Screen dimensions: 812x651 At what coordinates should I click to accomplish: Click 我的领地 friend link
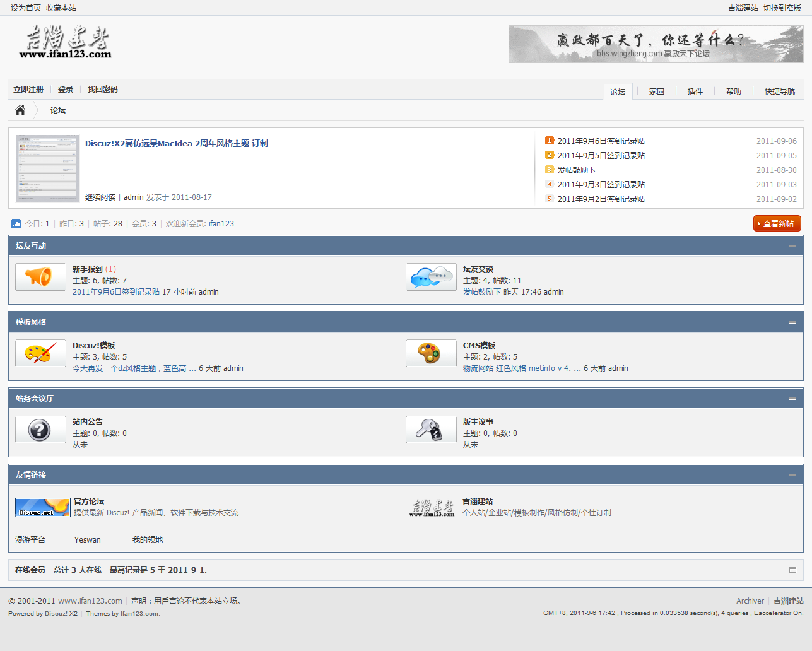[x=148, y=539]
